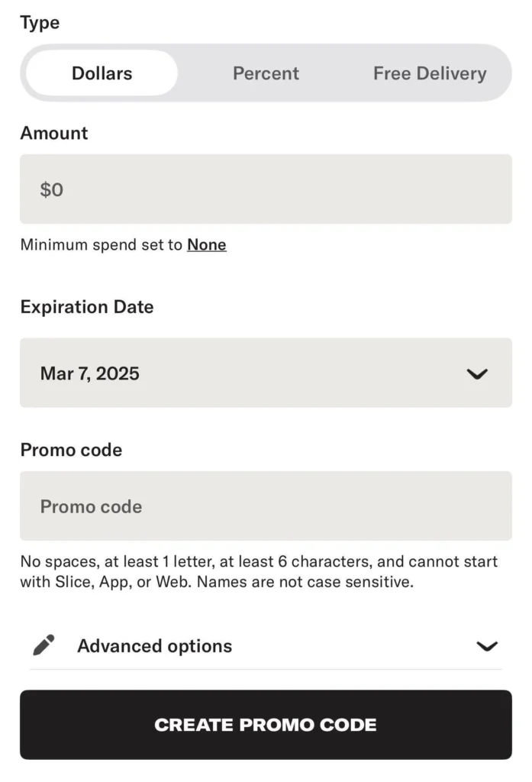Focus the Promo code text field

[x=266, y=506]
